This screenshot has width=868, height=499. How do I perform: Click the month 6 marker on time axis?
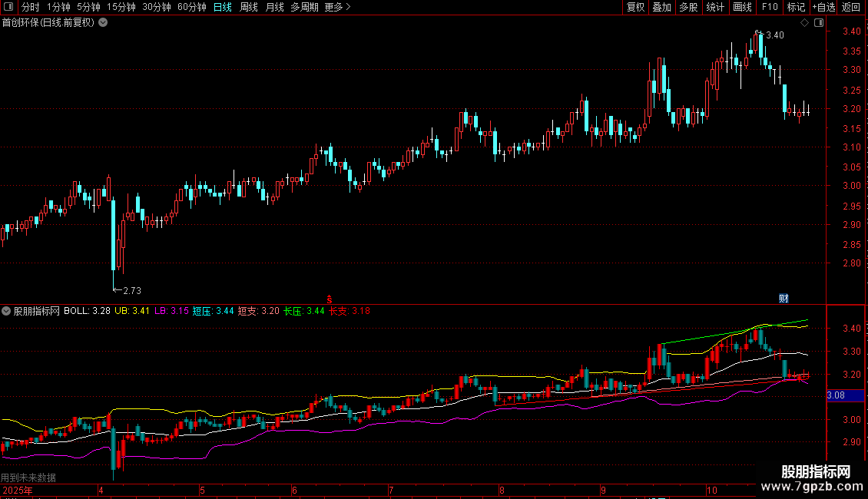(294, 490)
